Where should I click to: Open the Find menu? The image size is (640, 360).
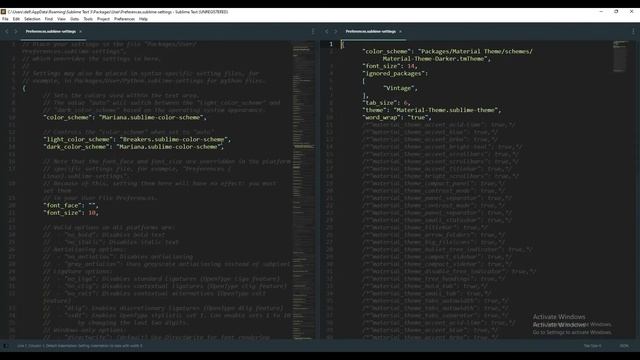(49, 19)
